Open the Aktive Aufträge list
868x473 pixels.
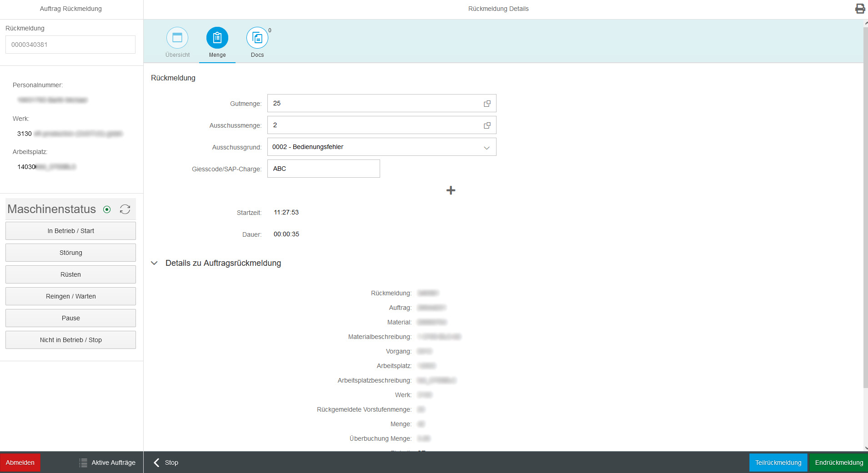point(107,463)
